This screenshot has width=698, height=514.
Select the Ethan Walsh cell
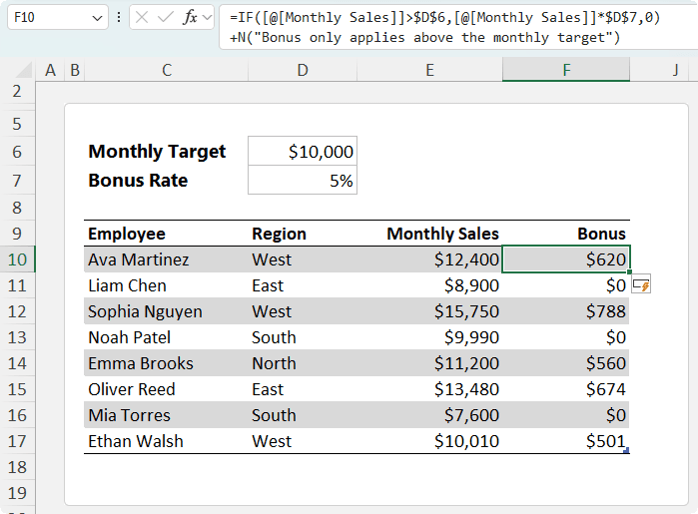point(166,441)
